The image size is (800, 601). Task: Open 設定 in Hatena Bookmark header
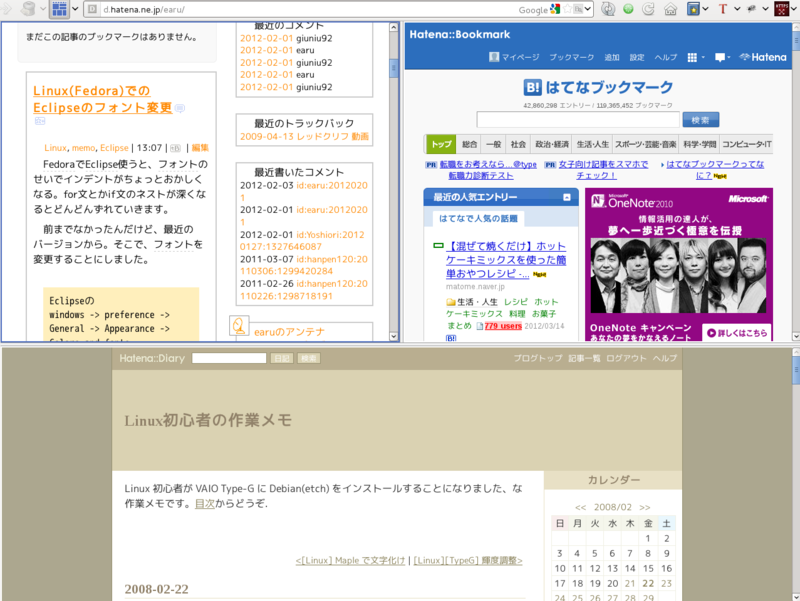(637, 58)
